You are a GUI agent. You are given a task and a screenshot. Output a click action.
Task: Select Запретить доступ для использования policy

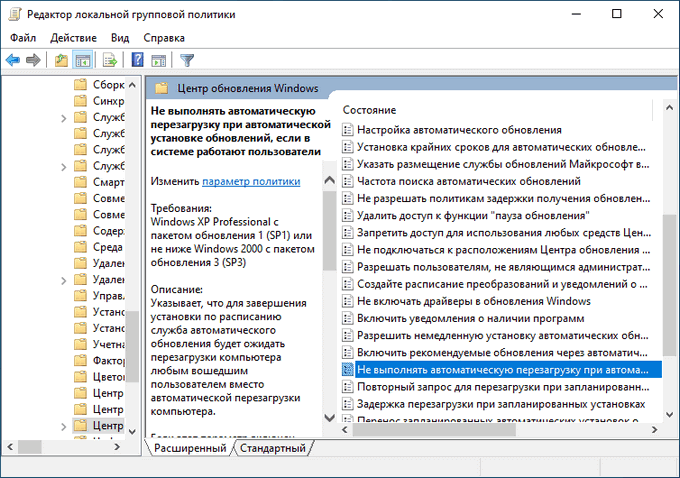pyautogui.click(x=504, y=232)
